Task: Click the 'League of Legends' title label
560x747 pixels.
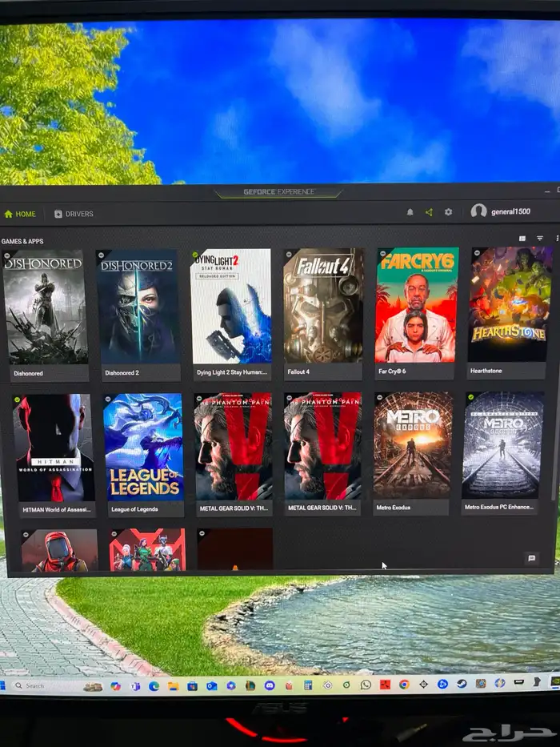Action: click(x=134, y=509)
